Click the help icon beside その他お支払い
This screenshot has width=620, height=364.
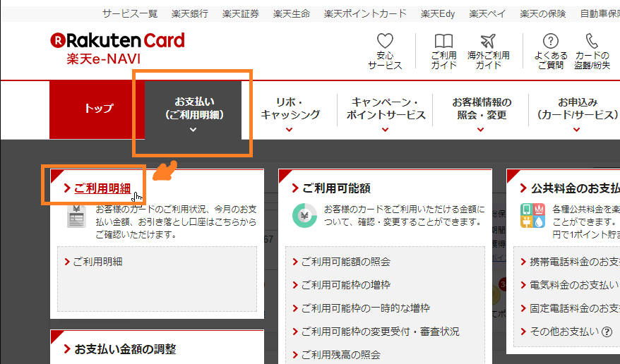(607, 332)
